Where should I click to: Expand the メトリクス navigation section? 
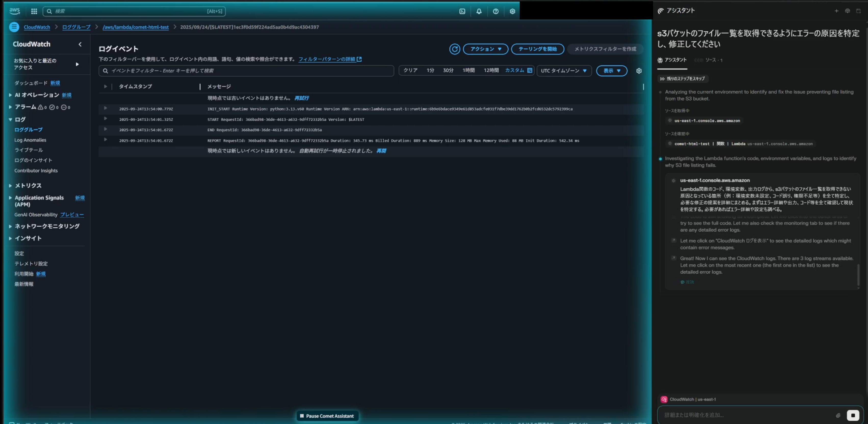point(28,185)
